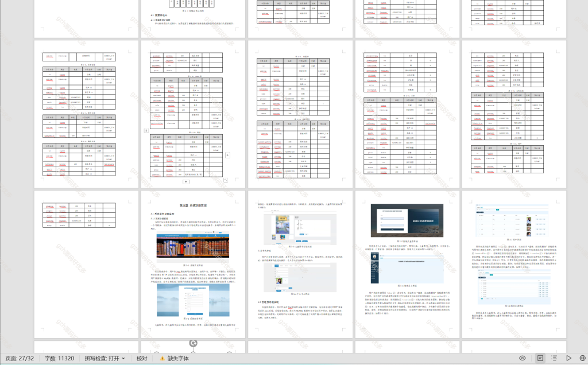Image resolution: width=588 pixels, height=365 pixels.
Task: Add a column with table's right plus
Action: [x=227, y=155]
